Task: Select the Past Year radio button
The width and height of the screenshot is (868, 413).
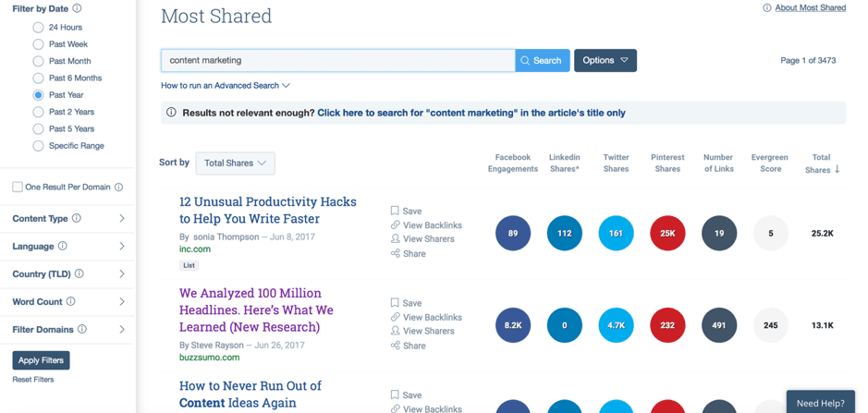Action: click(x=38, y=94)
